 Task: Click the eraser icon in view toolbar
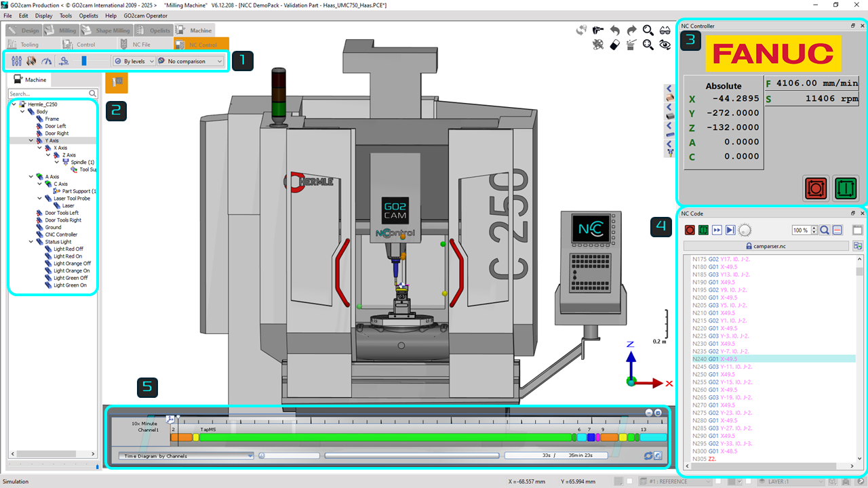click(x=614, y=45)
